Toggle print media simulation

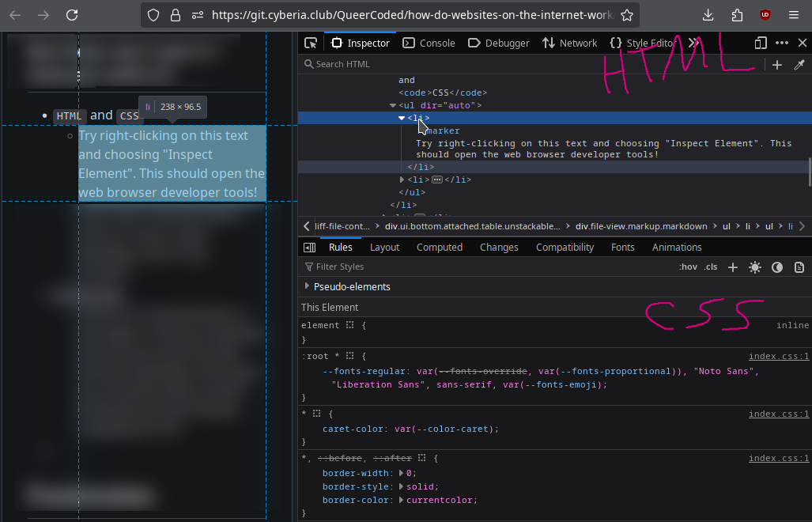[x=799, y=267]
